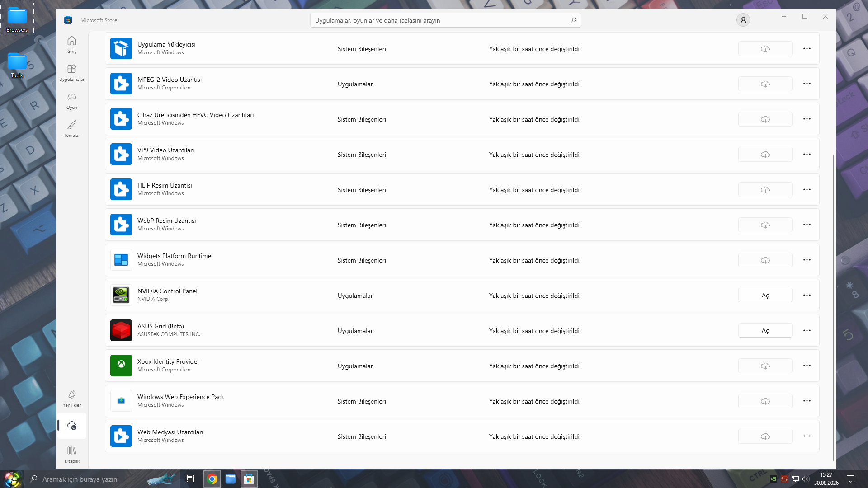
Task: Download HEIF Resim Uzantısı via cloud button
Action: (x=765, y=190)
